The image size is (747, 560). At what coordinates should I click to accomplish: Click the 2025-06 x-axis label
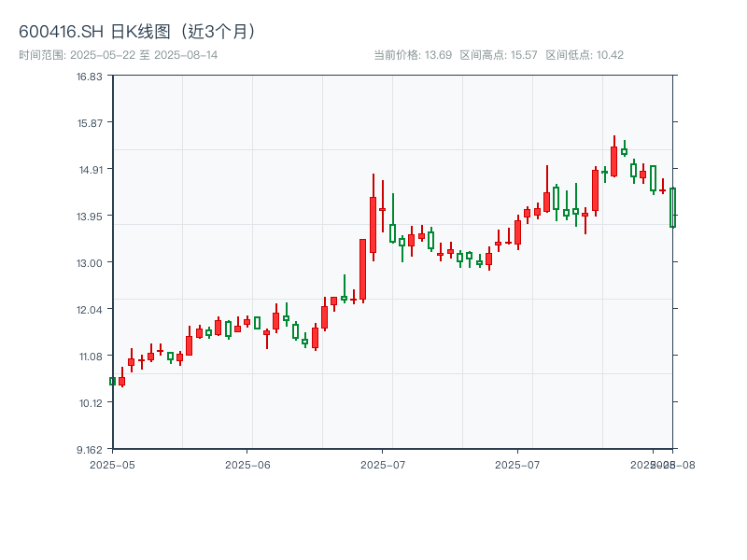point(247,465)
